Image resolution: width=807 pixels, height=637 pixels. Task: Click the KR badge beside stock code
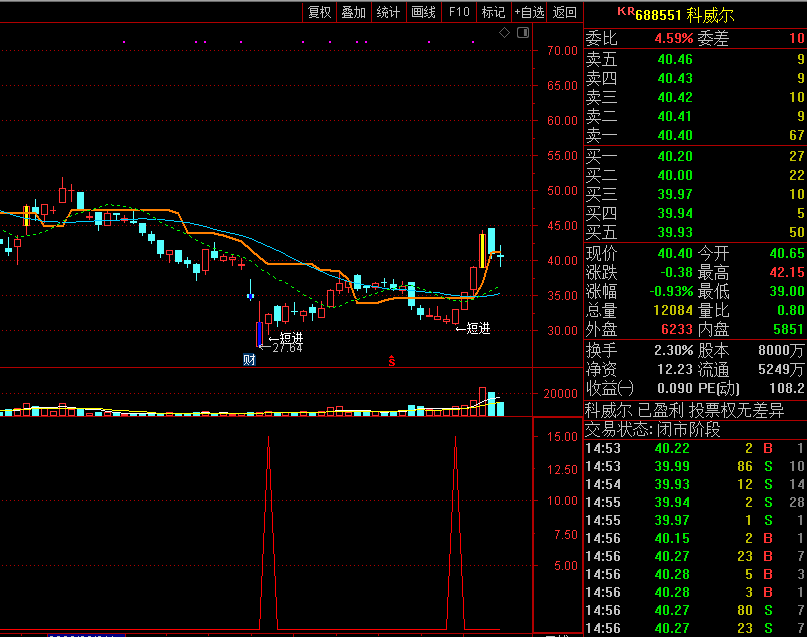tap(625, 11)
